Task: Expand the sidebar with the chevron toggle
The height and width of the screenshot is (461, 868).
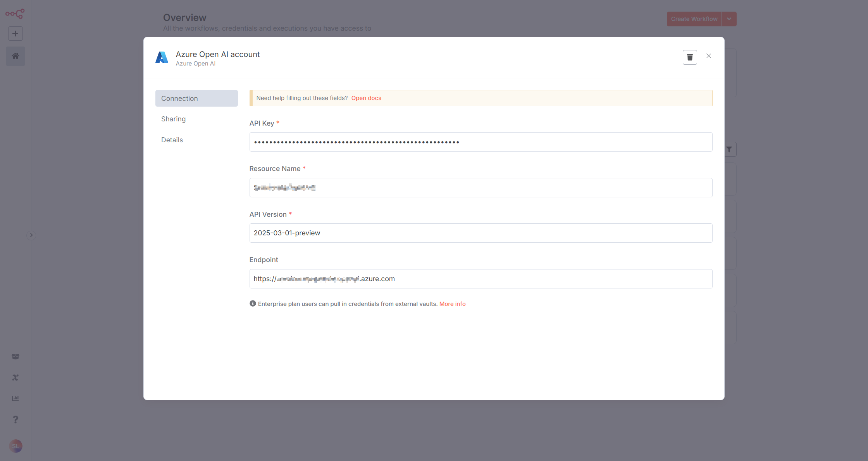Action: (x=31, y=235)
